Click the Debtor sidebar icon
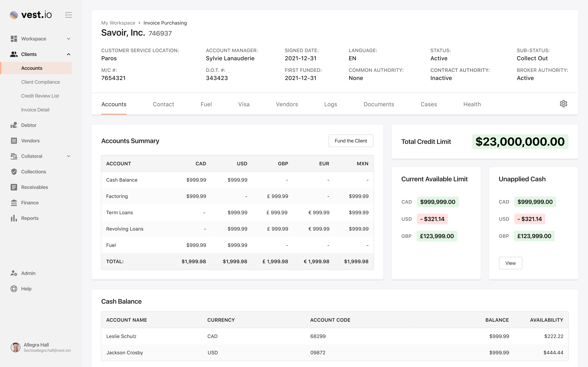Viewport: 588px width, 367px height. coord(14,125)
